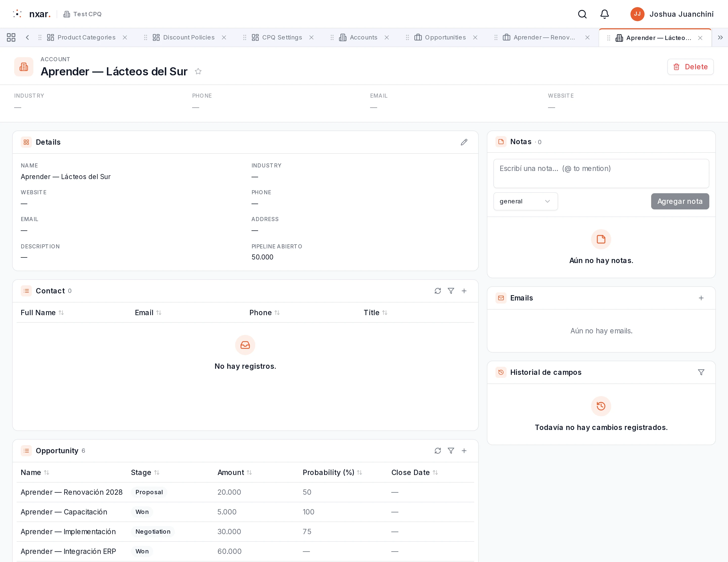Open the general note type dropdown
This screenshot has width=728, height=562.
click(x=525, y=201)
